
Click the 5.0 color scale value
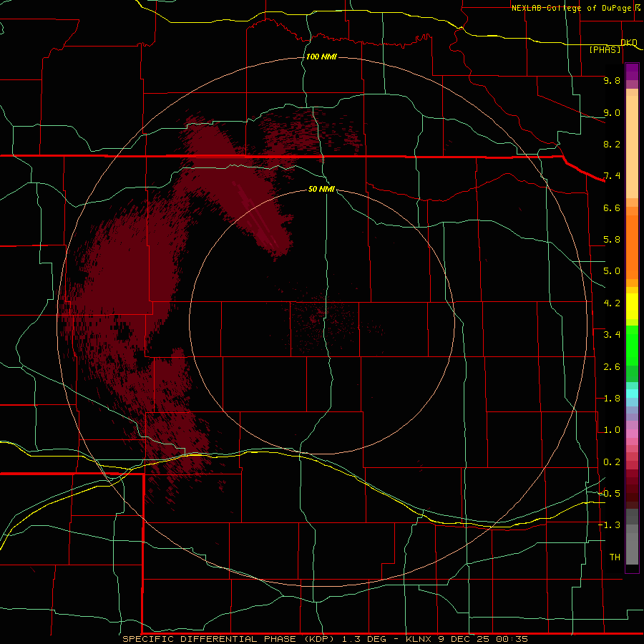pos(612,271)
